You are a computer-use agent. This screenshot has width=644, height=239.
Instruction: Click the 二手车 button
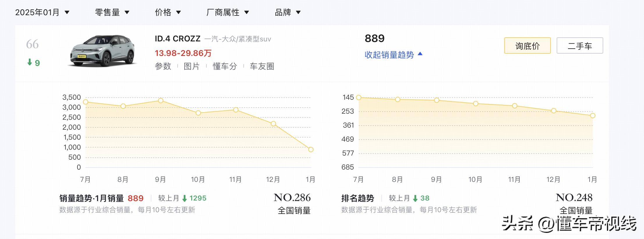580,46
